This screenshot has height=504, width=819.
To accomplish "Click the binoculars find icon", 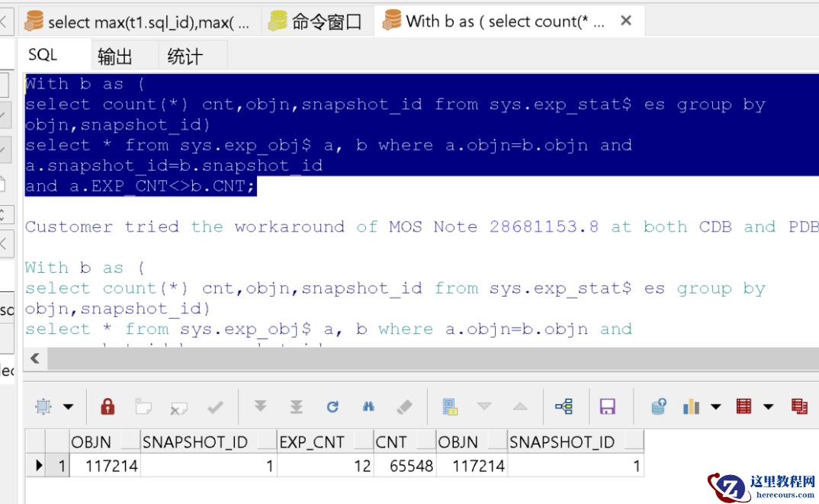I will pos(368,406).
